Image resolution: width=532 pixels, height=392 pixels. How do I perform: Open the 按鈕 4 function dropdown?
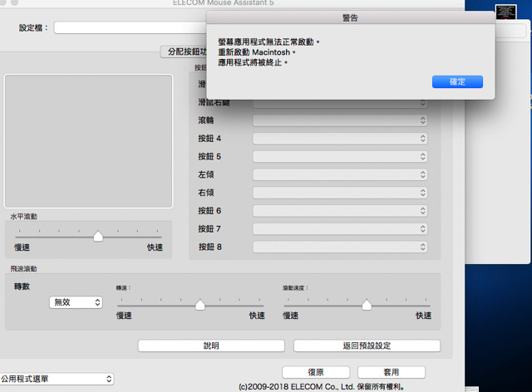(x=340, y=139)
